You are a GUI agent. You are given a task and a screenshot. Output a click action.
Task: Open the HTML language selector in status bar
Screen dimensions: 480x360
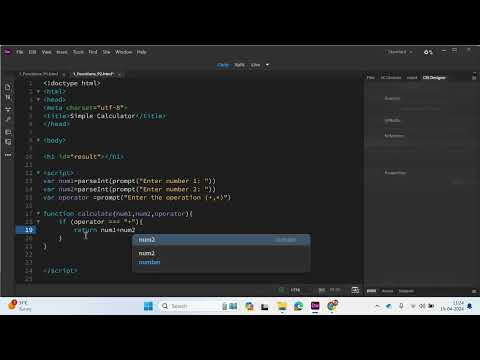point(295,290)
